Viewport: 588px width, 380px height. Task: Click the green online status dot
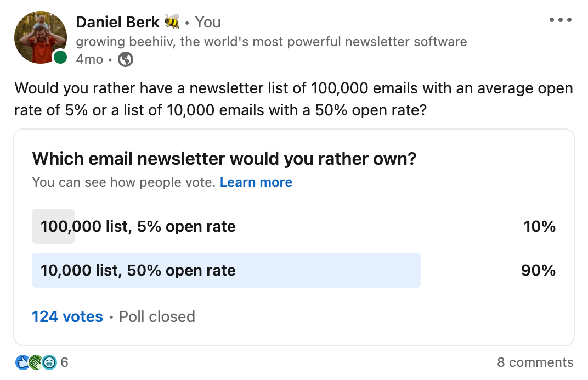click(60, 57)
